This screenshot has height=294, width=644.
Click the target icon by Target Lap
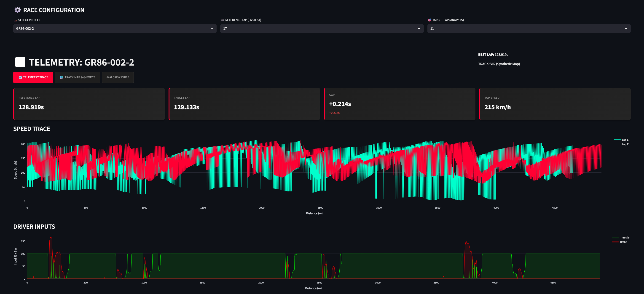coord(429,20)
